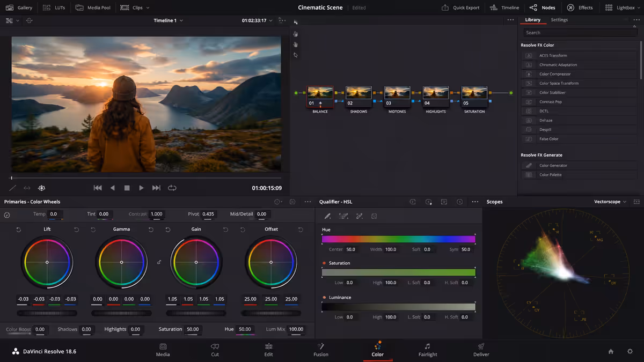644x362 pixels.
Task: Toggle the Saturation qualifier orange dot
Action: [x=324, y=263]
